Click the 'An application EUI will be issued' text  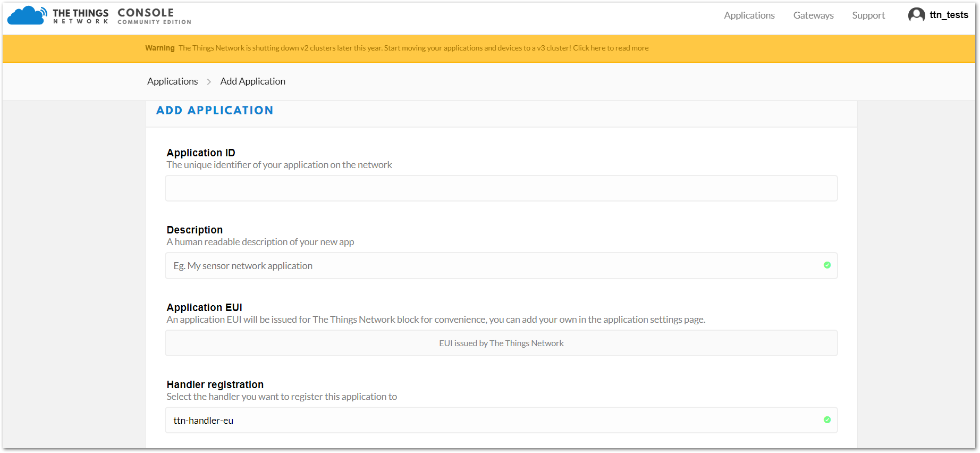[436, 320]
